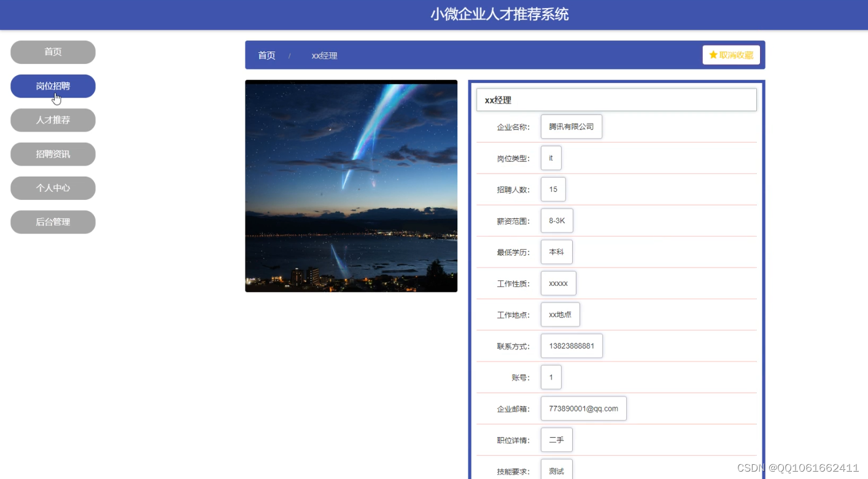Screen dimensions: 868x479
Task: Click the salary range field 8-3K
Action: (x=556, y=220)
